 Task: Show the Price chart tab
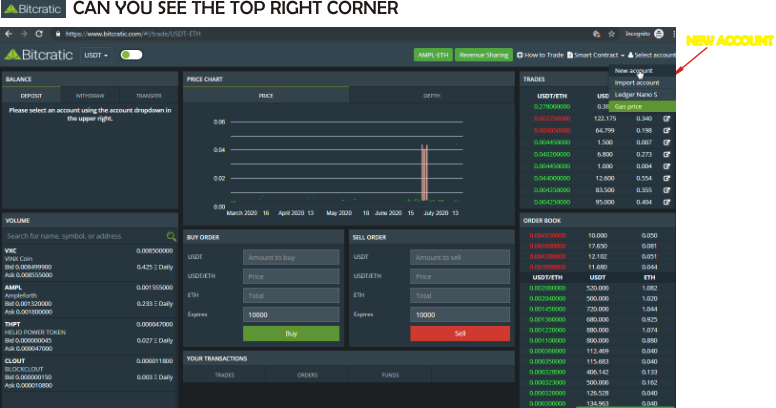pos(266,96)
